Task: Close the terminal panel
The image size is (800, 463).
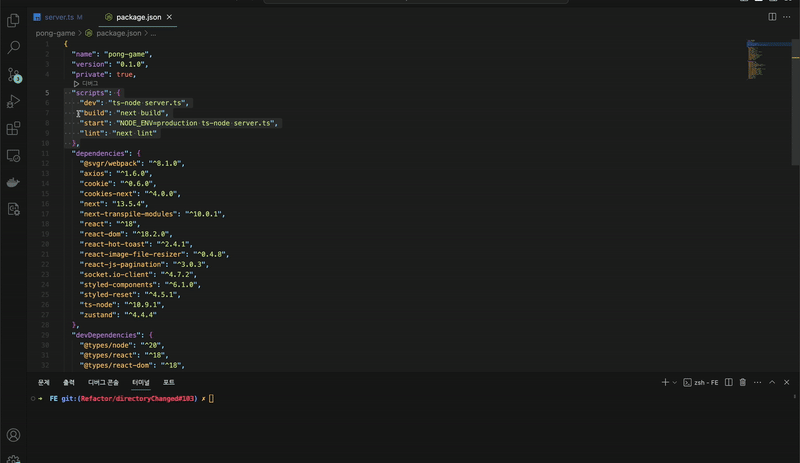Action: (787, 382)
